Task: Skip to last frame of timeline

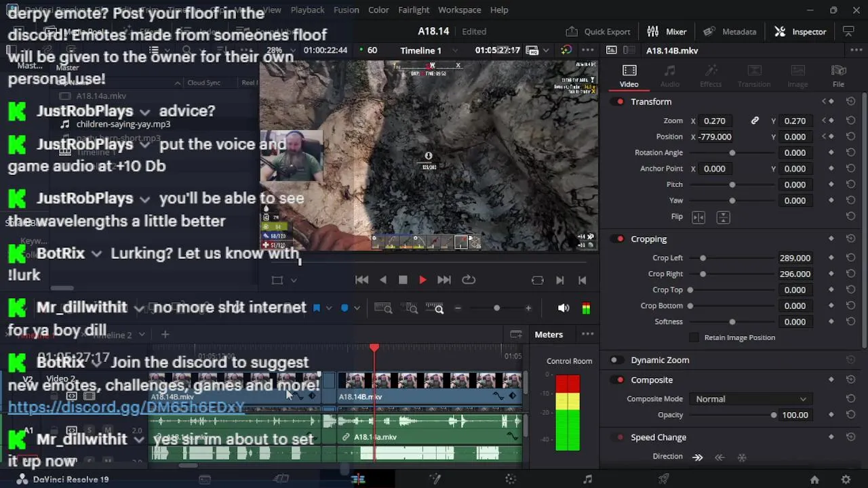Action: tap(444, 280)
